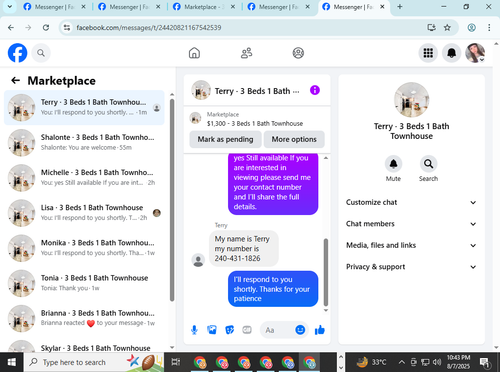Reload the page with refresh icon

click(x=46, y=28)
